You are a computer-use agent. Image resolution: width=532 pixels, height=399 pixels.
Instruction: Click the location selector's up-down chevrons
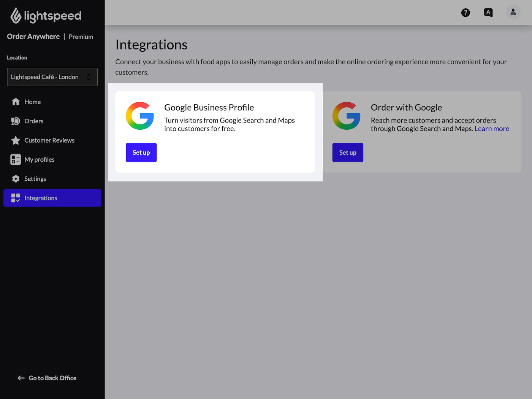tap(89, 77)
